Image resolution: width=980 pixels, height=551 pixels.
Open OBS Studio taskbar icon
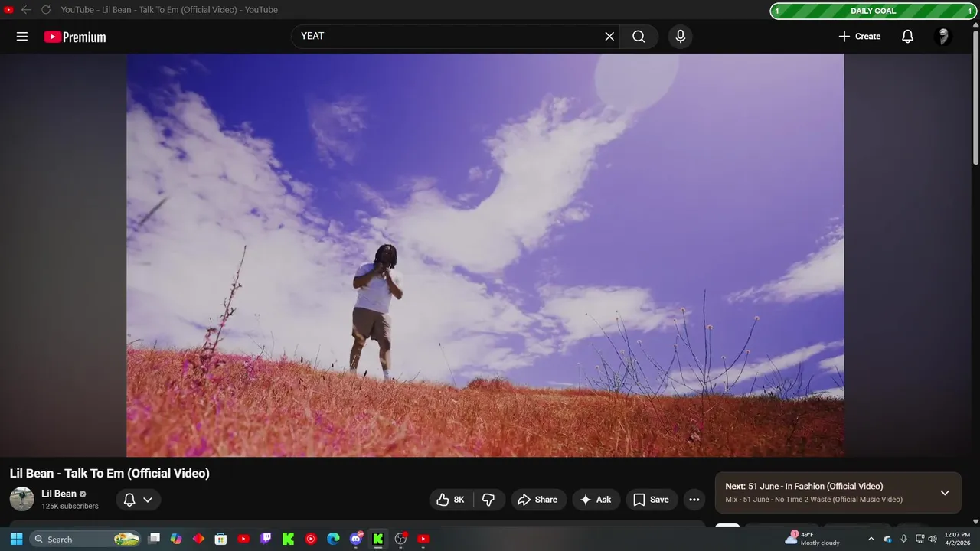[x=400, y=539]
